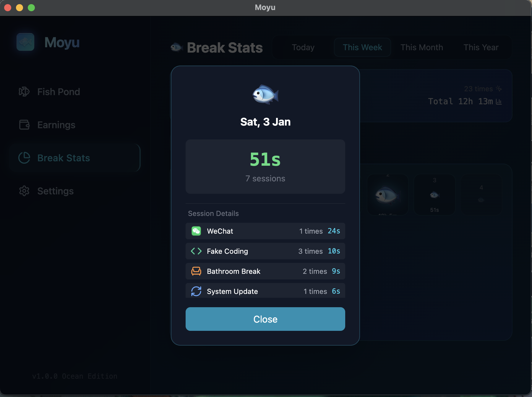Click the 51s total duration value
This screenshot has width=532, height=397.
265,160
